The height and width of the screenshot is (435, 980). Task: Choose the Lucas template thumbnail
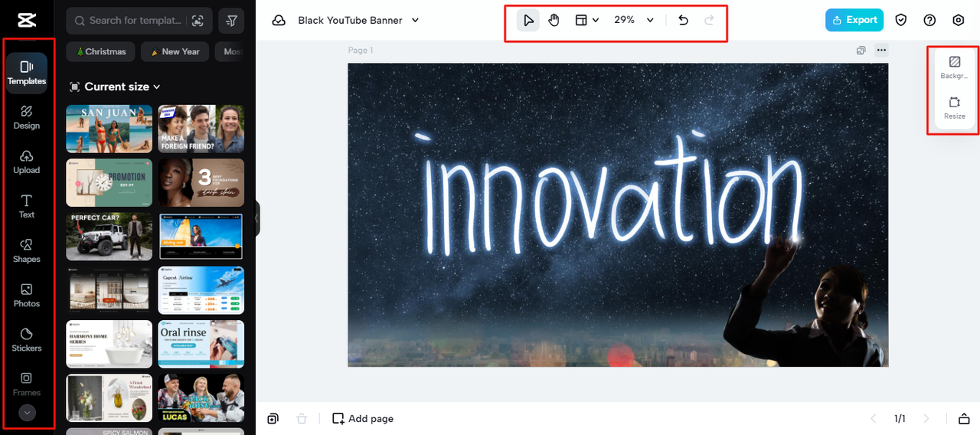point(201,397)
